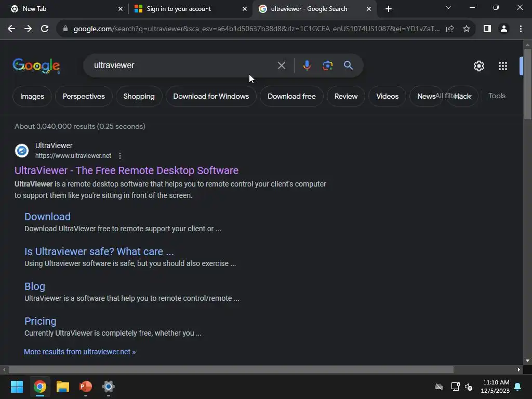Screen dimensions: 532x399
Task: Open Settings app from taskbar
Action: 109,387
